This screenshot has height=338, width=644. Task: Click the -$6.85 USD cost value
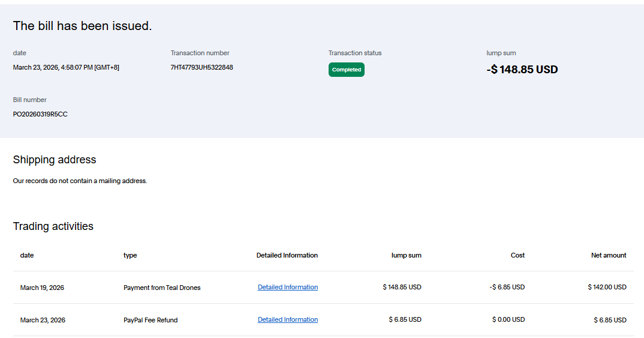pos(507,287)
